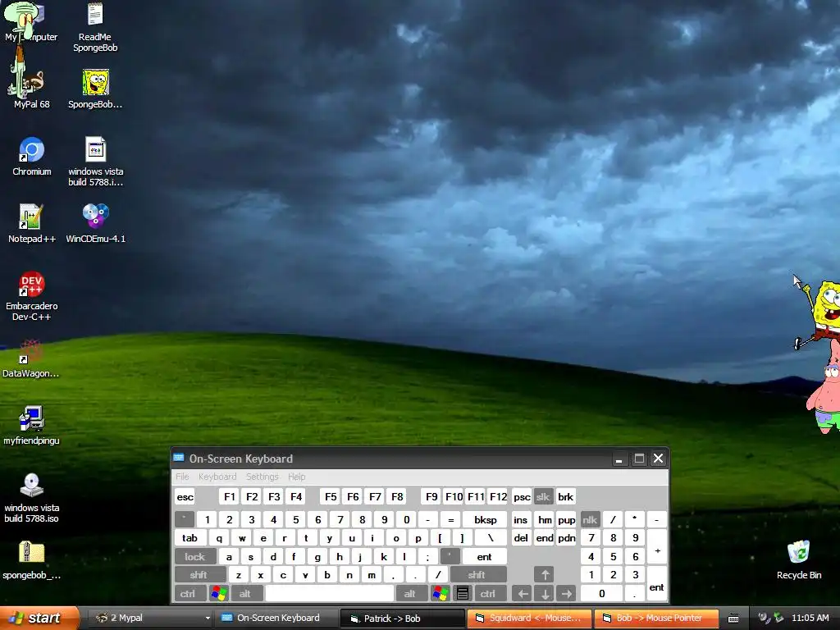This screenshot has height=630, width=840.
Task: Click the down arrow key
Action: point(545,593)
